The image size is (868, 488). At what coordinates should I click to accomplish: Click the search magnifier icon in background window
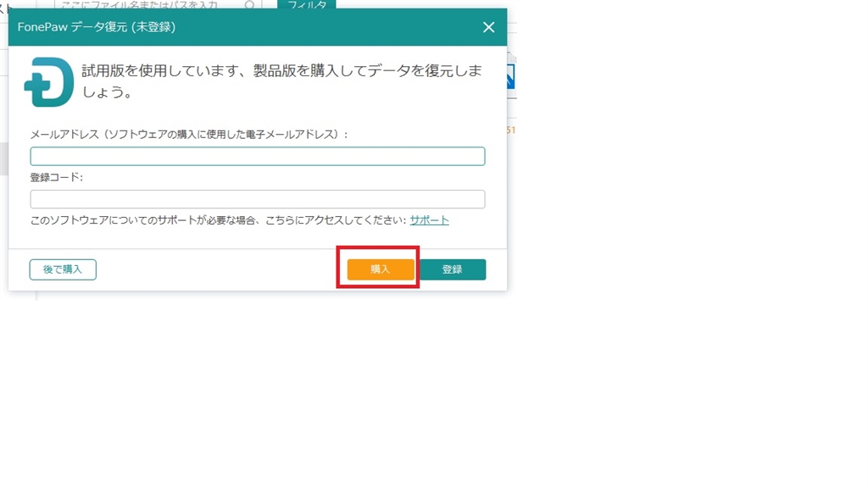250,5
